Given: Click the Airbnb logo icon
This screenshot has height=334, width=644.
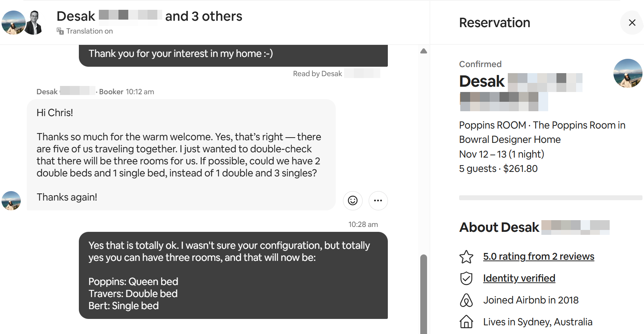Looking at the screenshot, I should click(466, 300).
